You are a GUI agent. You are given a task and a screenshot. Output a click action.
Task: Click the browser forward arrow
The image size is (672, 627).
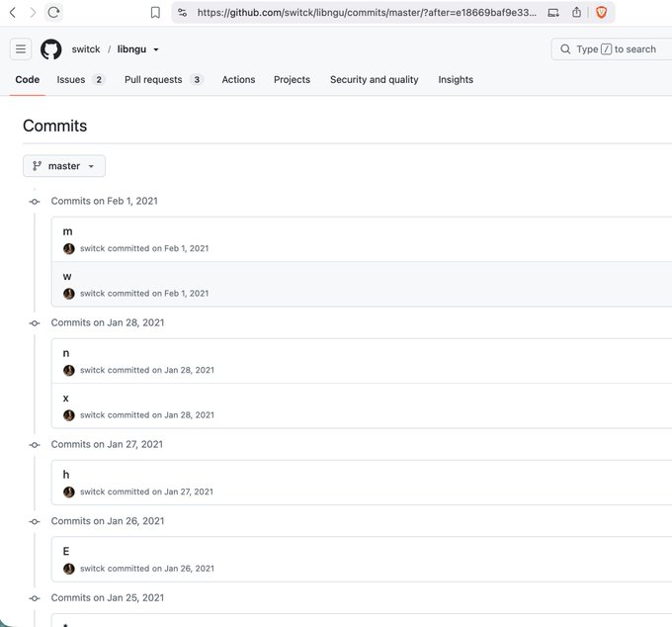coord(33,13)
